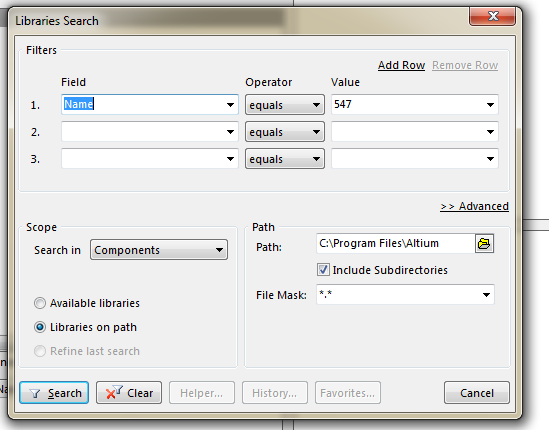Expand the row 1 Field dropdown arrow
Image resolution: width=549 pixels, height=430 pixels.
point(230,105)
